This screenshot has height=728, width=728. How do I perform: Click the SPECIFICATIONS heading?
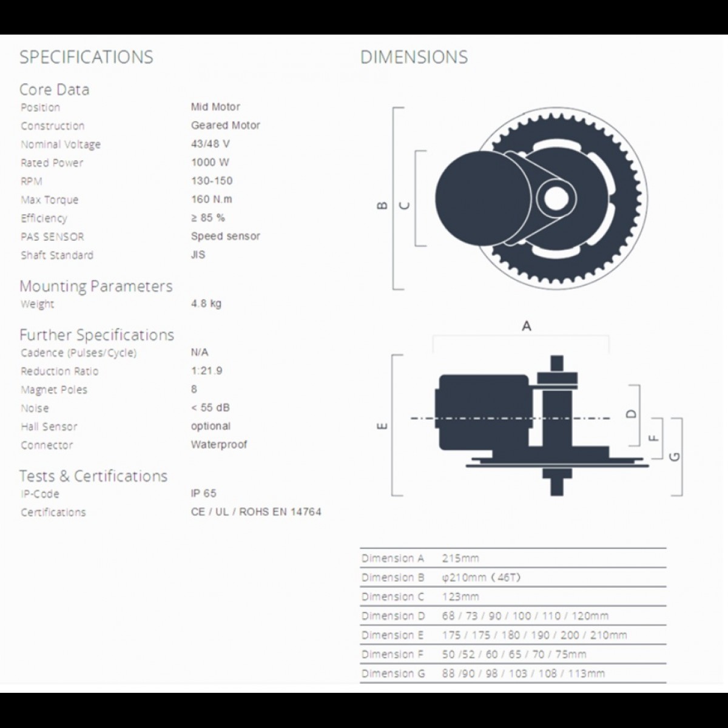coord(86,57)
